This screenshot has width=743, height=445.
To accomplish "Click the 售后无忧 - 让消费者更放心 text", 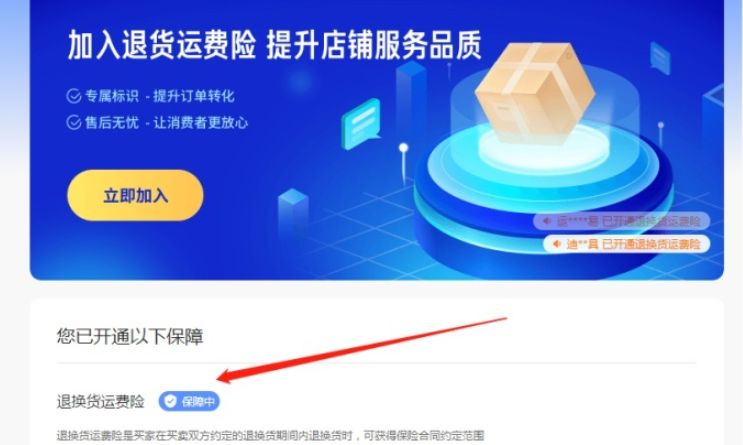I will pyautogui.click(x=166, y=122).
